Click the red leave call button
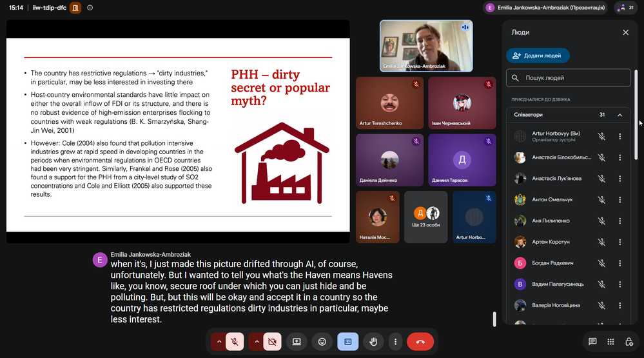Image resolution: width=644 pixels, height=358 pixels. pos(420,342)
